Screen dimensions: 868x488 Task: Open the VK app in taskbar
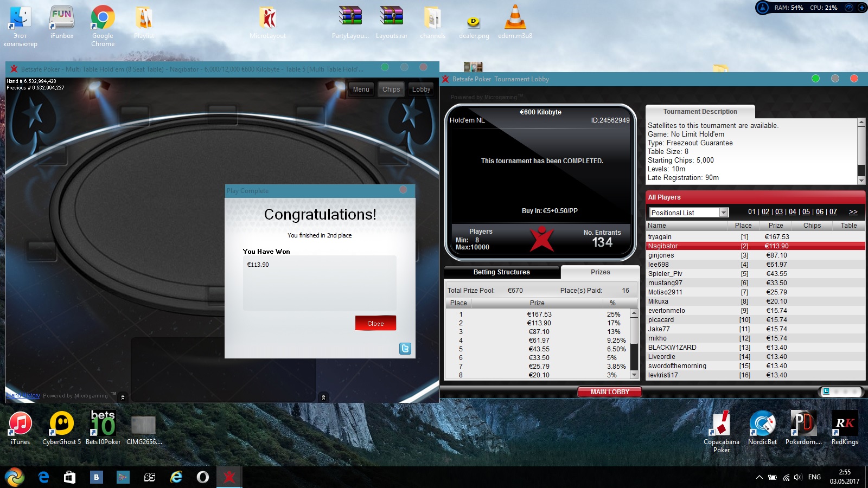click(96, 477)
